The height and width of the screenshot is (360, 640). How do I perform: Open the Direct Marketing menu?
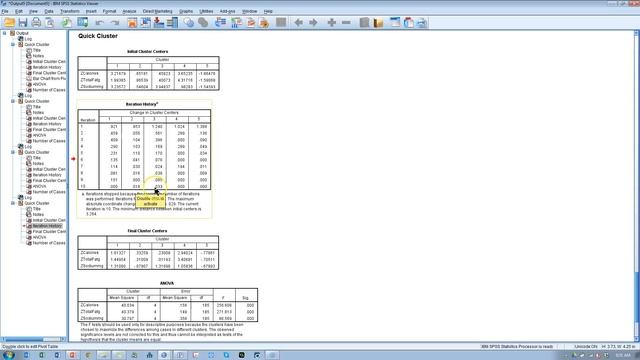[158, 11]
